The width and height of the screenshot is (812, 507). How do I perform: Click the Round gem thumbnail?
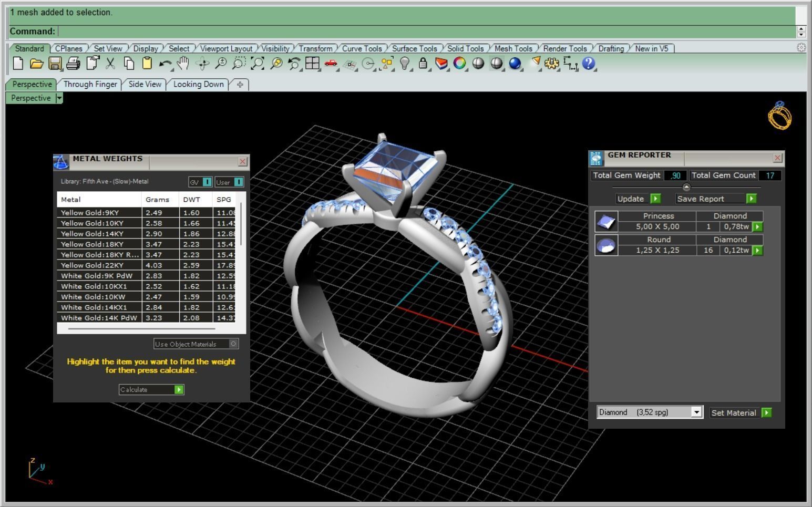606,245
